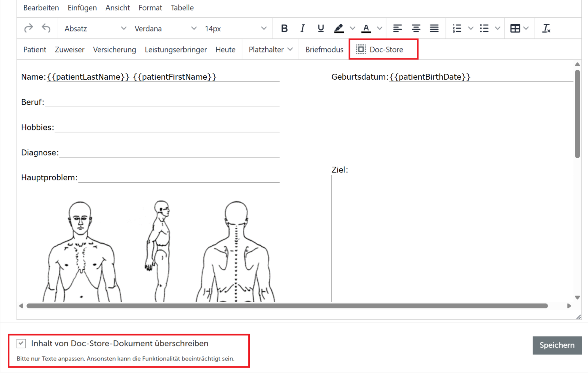Justify text with the justify icon
The width and height of the screenshot is (588, 377).
434,28
